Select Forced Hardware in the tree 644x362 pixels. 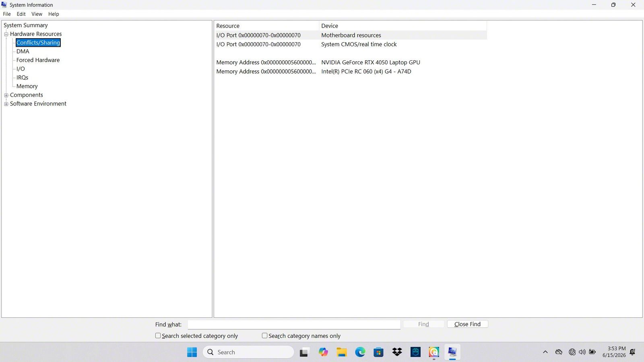[x=38, y=60]
